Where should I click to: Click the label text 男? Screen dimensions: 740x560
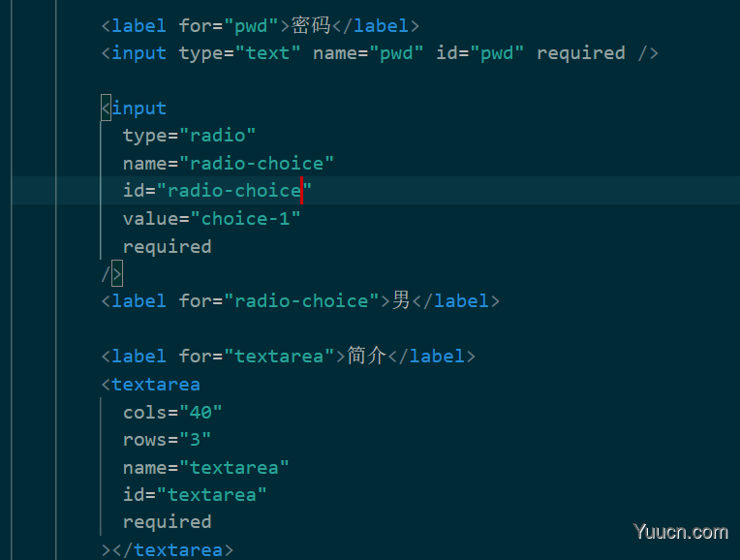click(x=401, y=300)
